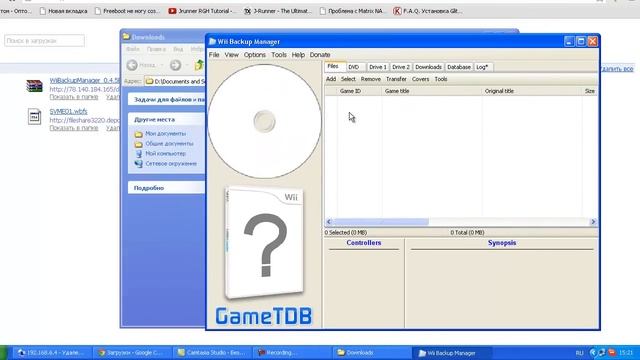Open the Donate menu
Image resolution: width=640 pixels, height=360 pixels.
320,55
